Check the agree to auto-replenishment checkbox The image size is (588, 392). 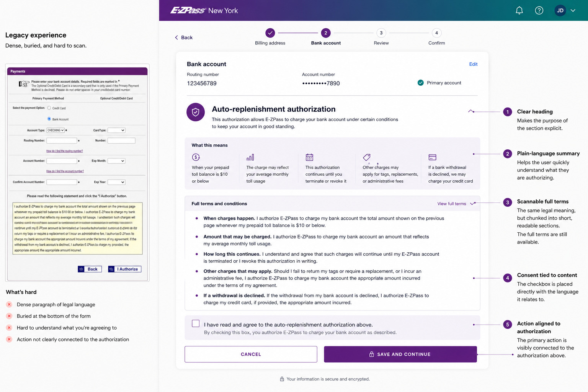point(196,323)
